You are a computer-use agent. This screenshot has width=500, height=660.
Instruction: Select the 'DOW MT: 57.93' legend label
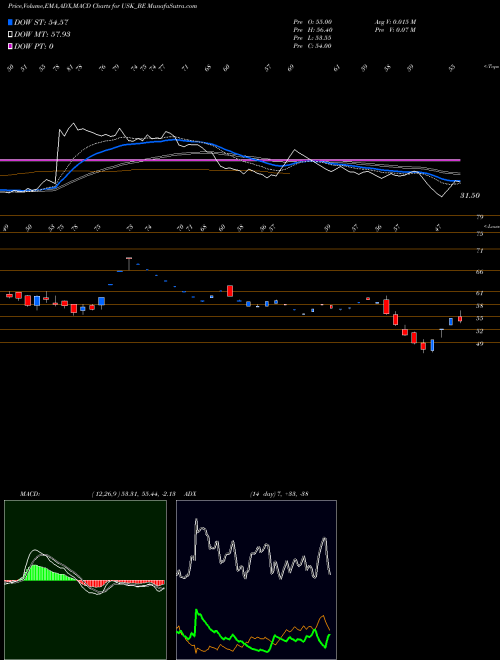click(x=42, y=34)
